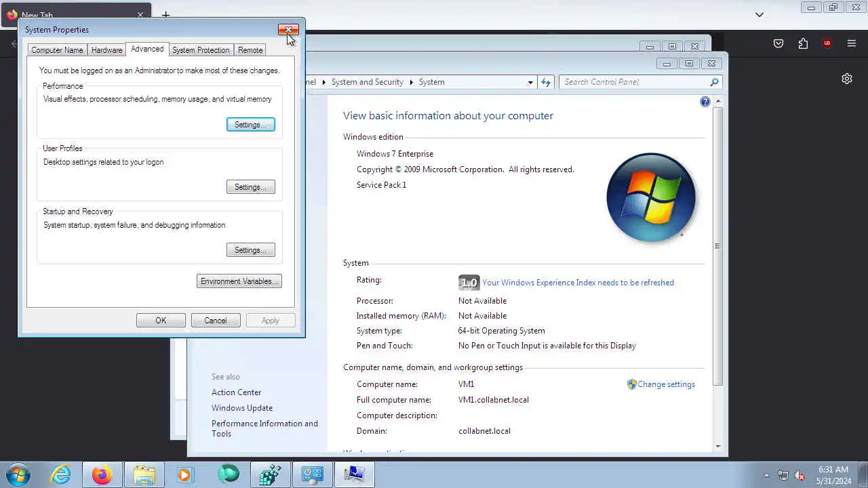This screenshot has height=488, width=868.
Task: Launch Internet Explorer from the taskbar
Action: tap(60, 474)
